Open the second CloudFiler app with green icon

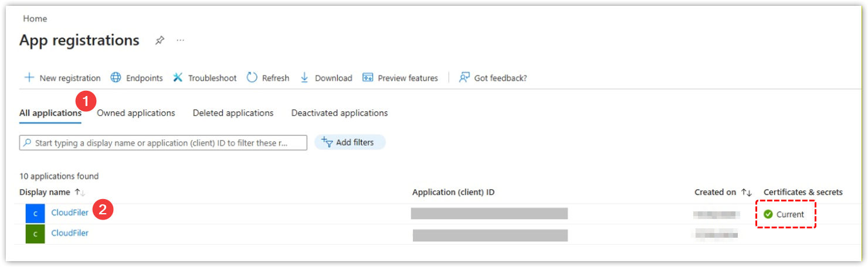[x=70, y=233]
